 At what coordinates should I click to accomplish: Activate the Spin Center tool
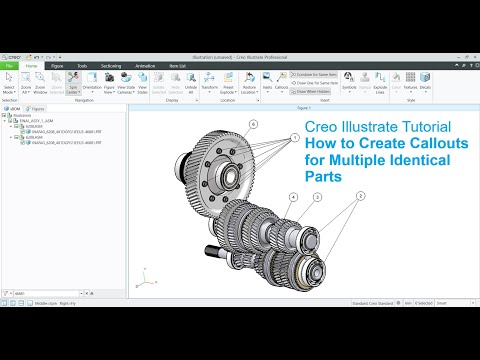tap(73, 83)
